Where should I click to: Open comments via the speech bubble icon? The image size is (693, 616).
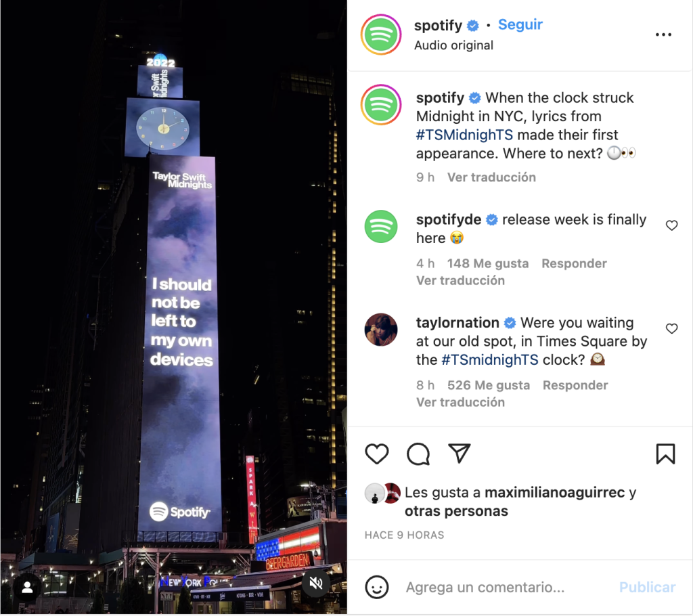point(418,454)
